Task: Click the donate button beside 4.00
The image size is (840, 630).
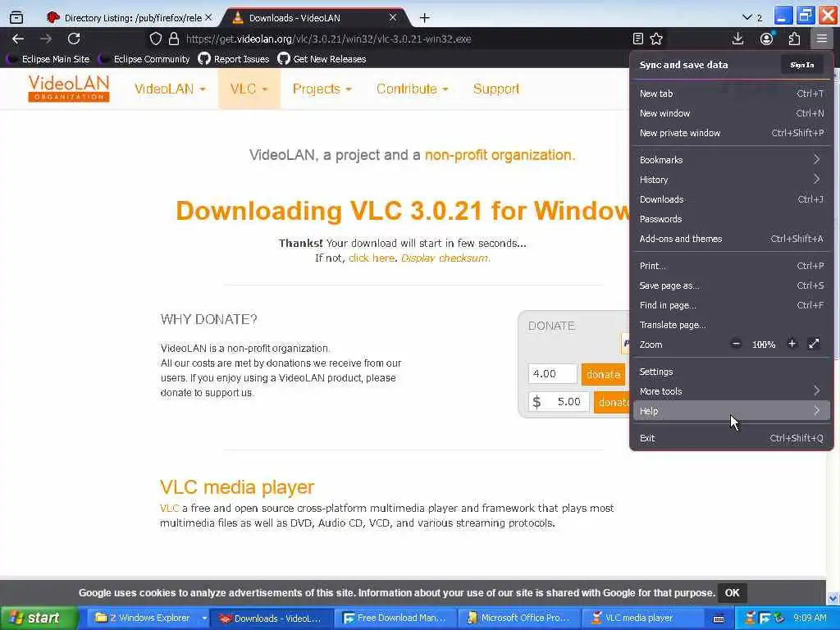Action: (x=603, y=374)
